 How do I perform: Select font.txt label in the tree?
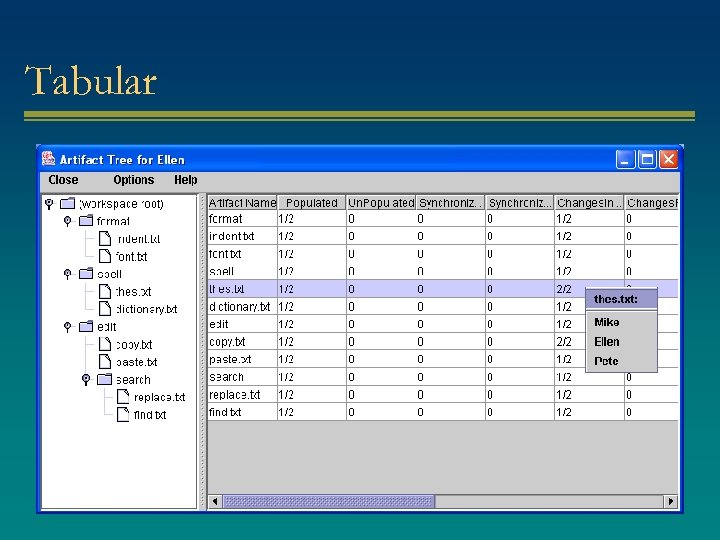click(x=131, y=256)
